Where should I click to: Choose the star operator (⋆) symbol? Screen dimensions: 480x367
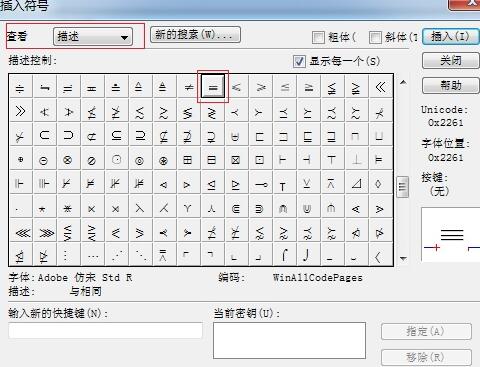click(x=45, y=207)
